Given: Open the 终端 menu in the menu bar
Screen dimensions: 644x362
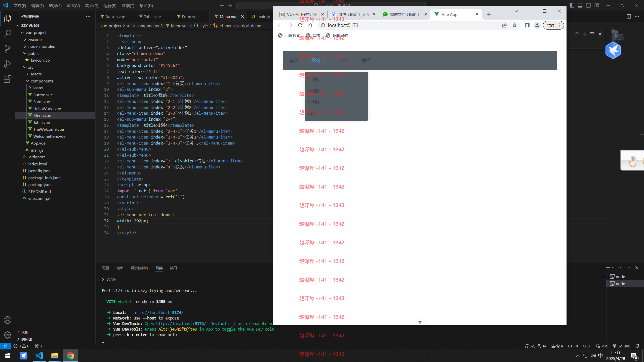Looking at the screenshot, I should click(x=128, y=6).
